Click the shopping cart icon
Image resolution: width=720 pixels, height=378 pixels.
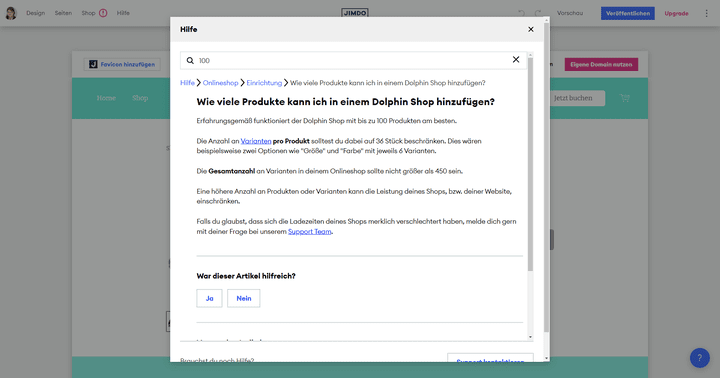pos(624,98)
